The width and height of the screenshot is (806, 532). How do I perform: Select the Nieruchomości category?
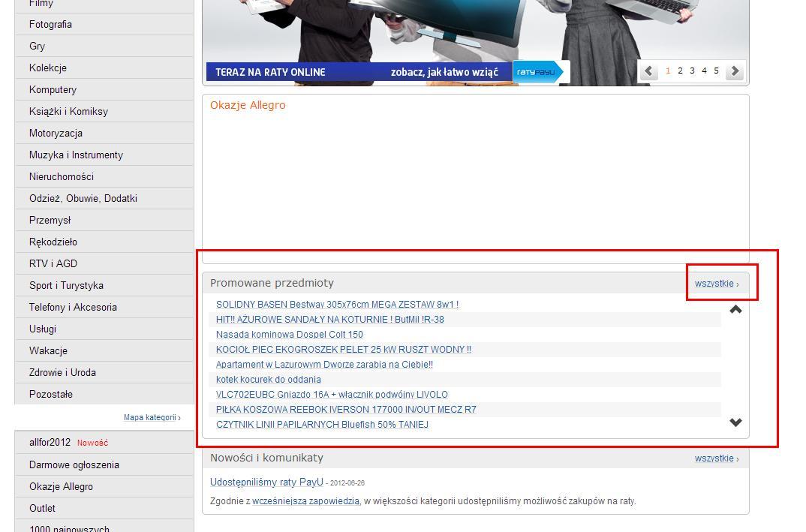[104, 177]
